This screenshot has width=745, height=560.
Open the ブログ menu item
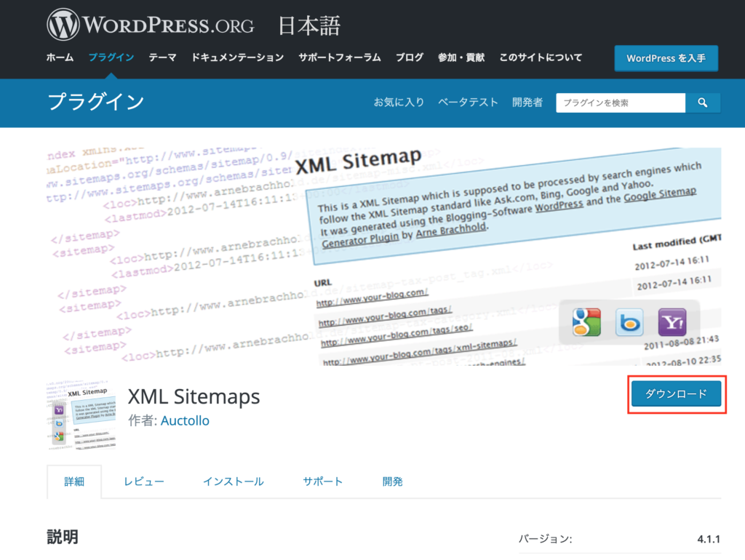tap(410, 57)
